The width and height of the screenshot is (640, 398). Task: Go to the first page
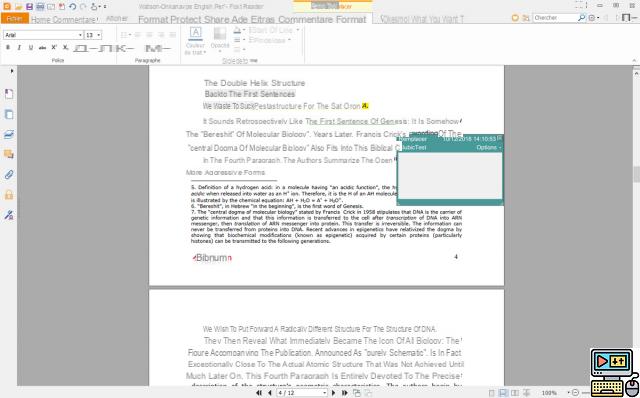coord(259,393)
